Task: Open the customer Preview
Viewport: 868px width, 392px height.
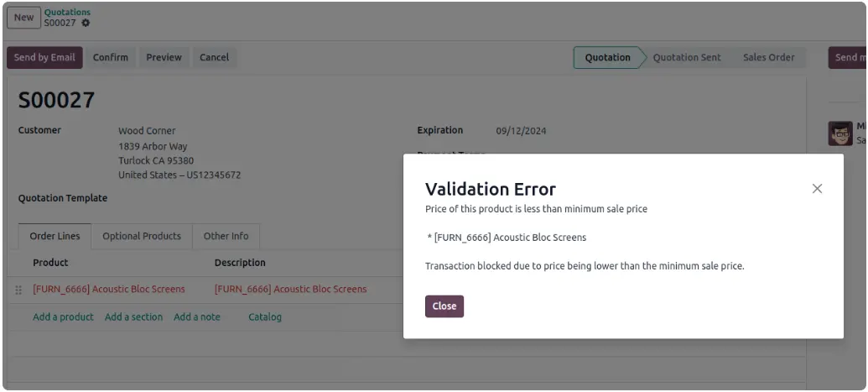Action: [x=164, y=58]
